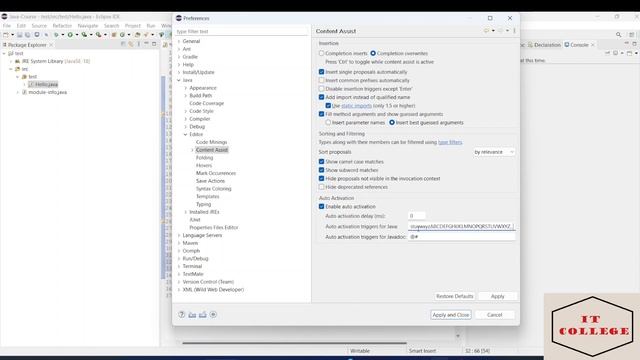
Task: Click the External Tools run icon
Action: coord(98,35)
